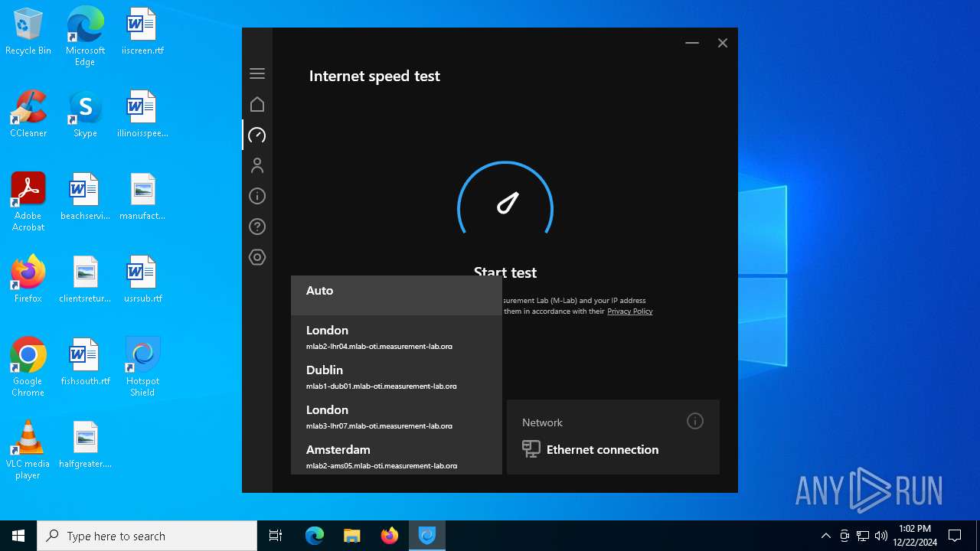Launch VLC media player desktop shortcut
The image size is (980, 551).
point(28,450)
